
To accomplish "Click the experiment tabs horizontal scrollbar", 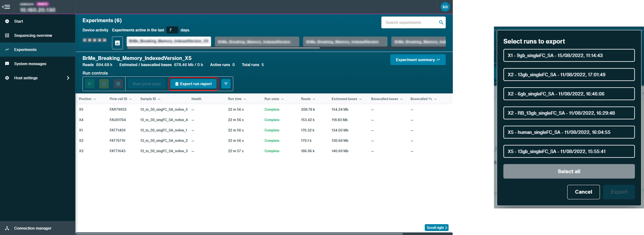I will point(223,48).
